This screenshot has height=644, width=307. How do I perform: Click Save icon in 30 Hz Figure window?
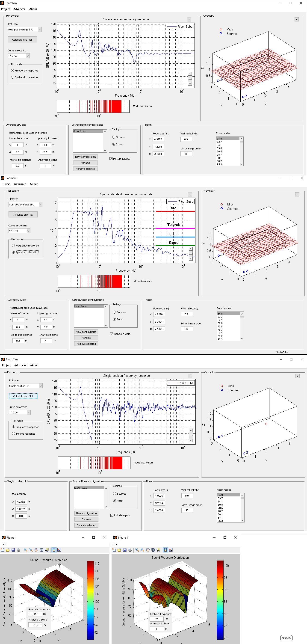coord(13,550)
